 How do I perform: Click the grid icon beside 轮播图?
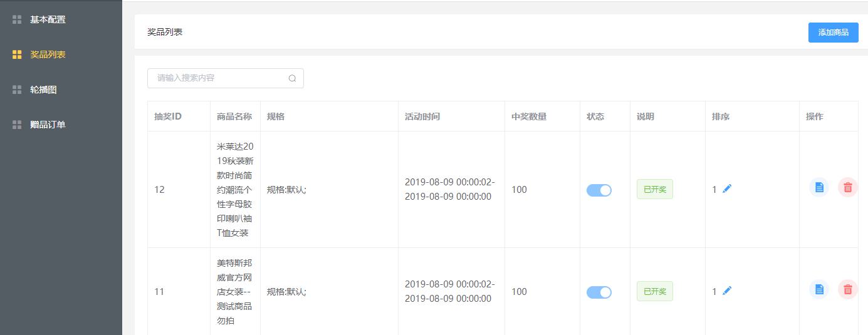point(17,90)
